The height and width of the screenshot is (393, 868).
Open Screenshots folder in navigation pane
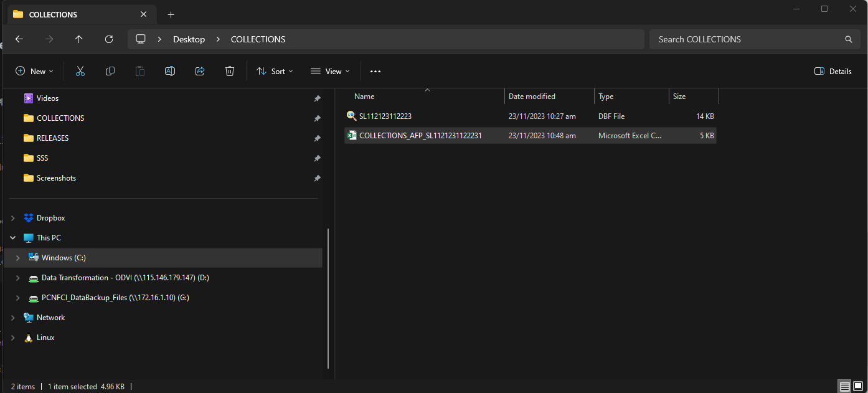coord(56,178)
